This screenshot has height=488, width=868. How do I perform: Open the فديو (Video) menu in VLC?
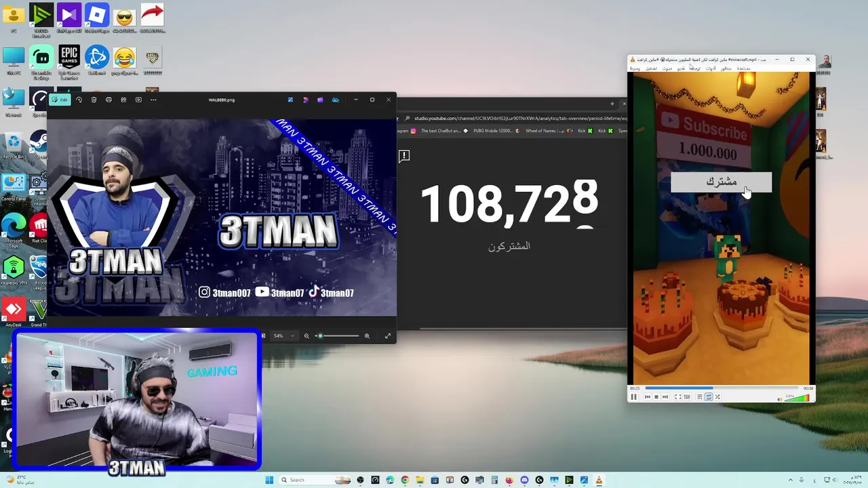pyautogui.click(x=681, y=68)
